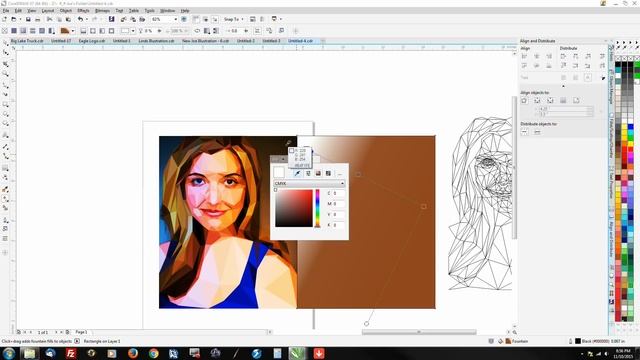Screen dimensions: 640x360
Task: Click the C value input field
Action: (x=338, y=193)
